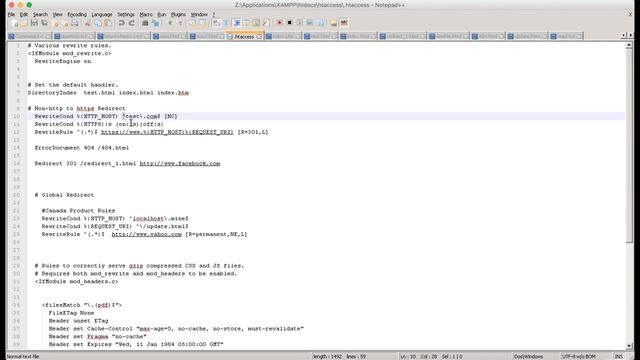Toggle synchronized horizontal scrolling icon
640x360 pixels.
point(202,23)
